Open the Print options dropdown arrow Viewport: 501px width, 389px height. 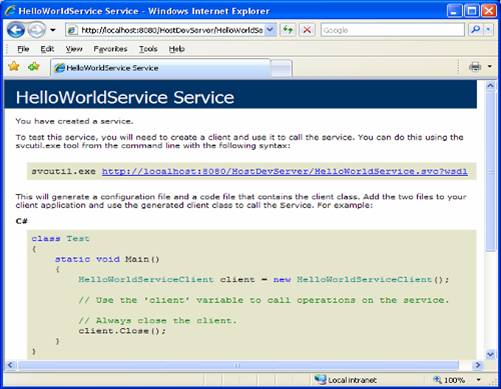490,67
